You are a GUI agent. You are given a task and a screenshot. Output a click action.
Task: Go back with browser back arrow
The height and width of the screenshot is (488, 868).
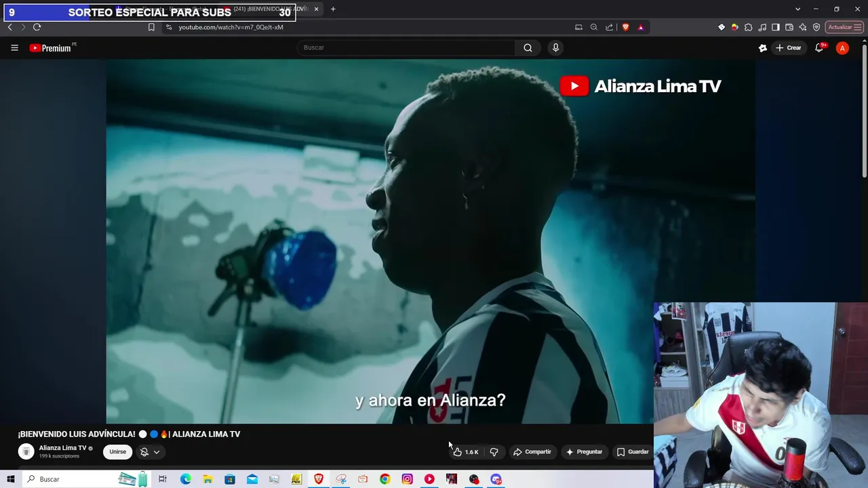[9, 27]
